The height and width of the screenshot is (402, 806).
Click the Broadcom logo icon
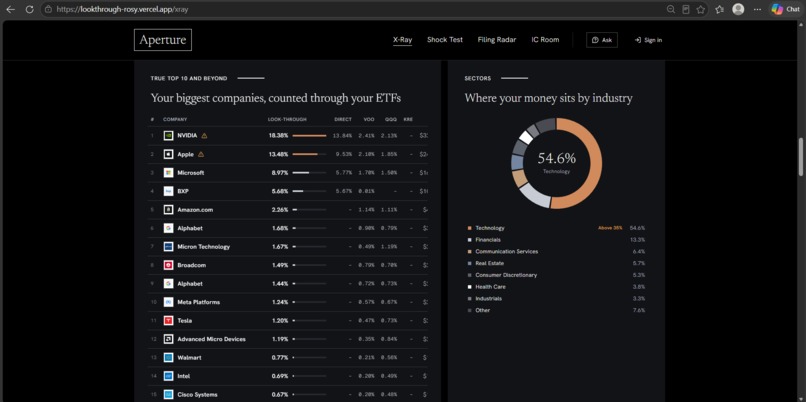pyautogui.click(x=168, y=265)
